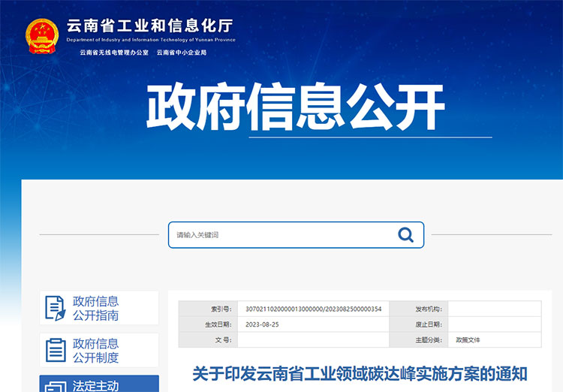Click the Department of Industry English subtitle
This screenshot has width=563, height=392.
150,40
